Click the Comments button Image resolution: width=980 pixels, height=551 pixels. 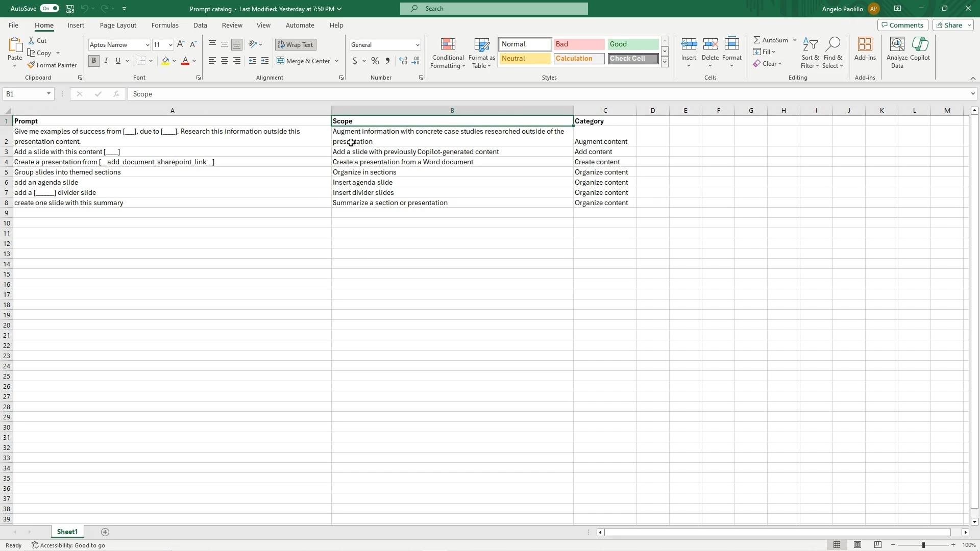[x=902, y=25]
